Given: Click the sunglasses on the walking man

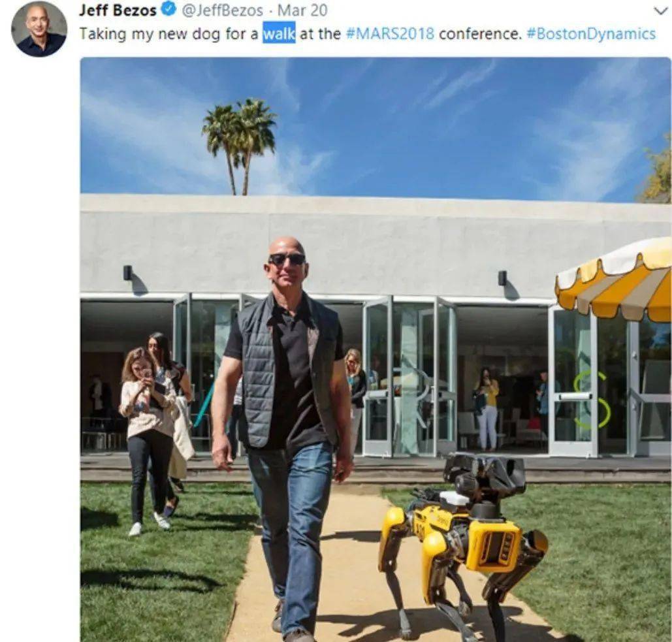Looking at the screenshot, I should pyautogui.click(x=287, y=259).
